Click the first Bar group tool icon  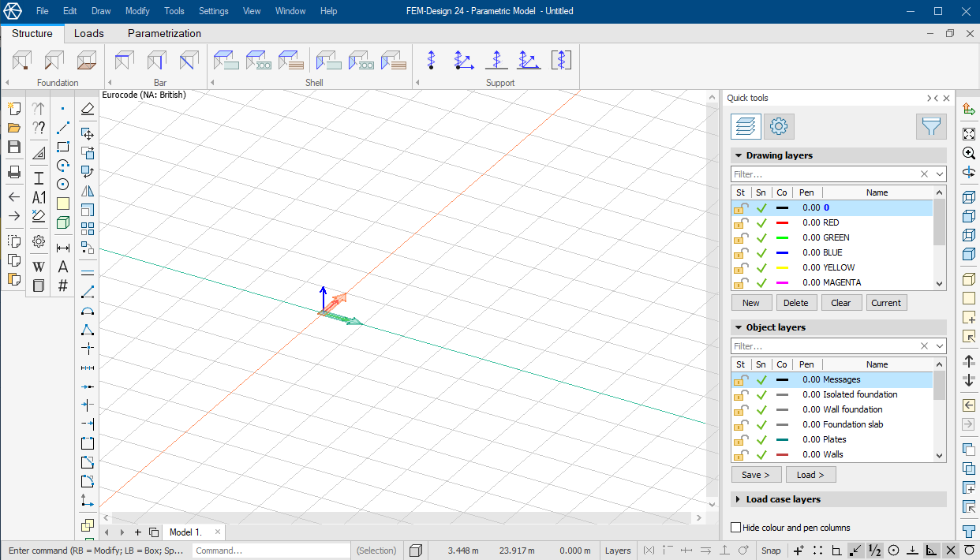coord(124,61)
